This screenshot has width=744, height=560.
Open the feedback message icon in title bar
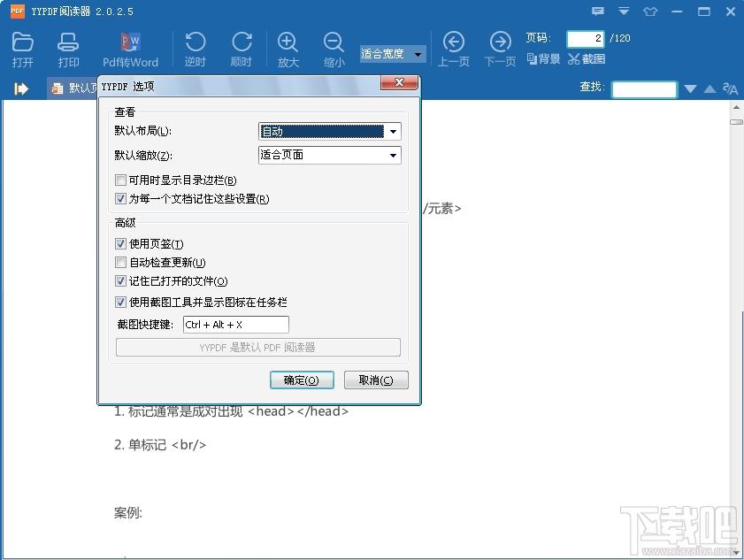[598, 11]
